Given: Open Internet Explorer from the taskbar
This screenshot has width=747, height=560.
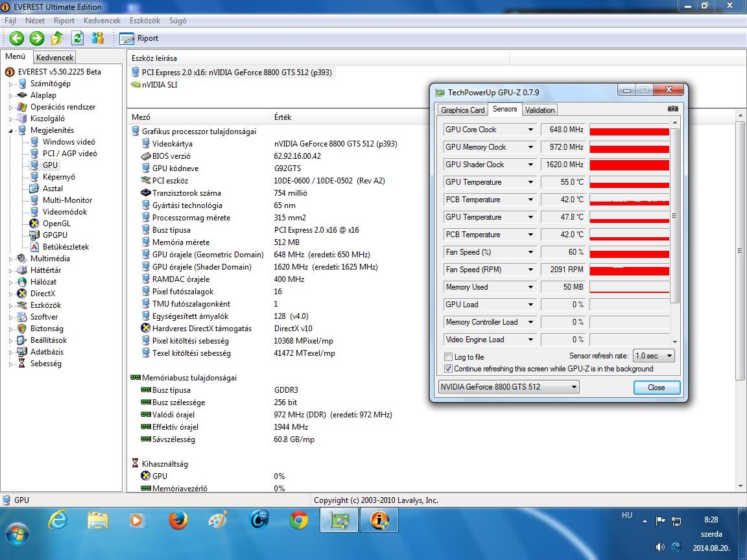Looking at the screenshot, I should click(58, 520).
